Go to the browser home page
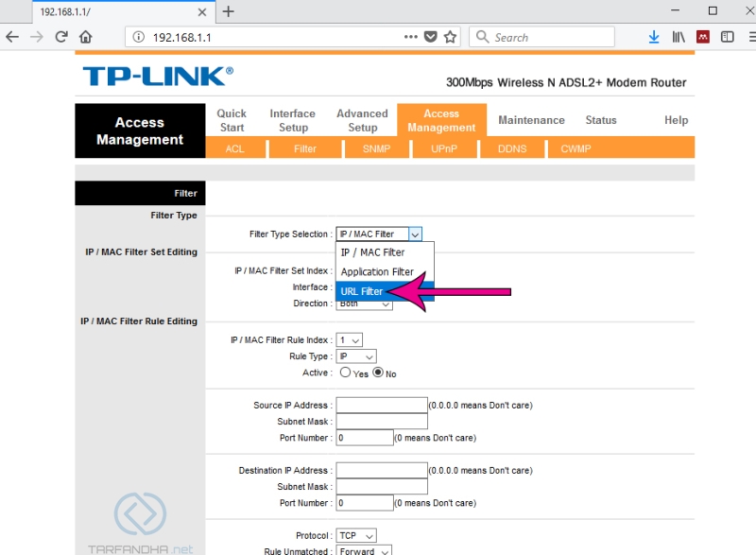This screenshot has width=756, height=555. click(86, 37)
